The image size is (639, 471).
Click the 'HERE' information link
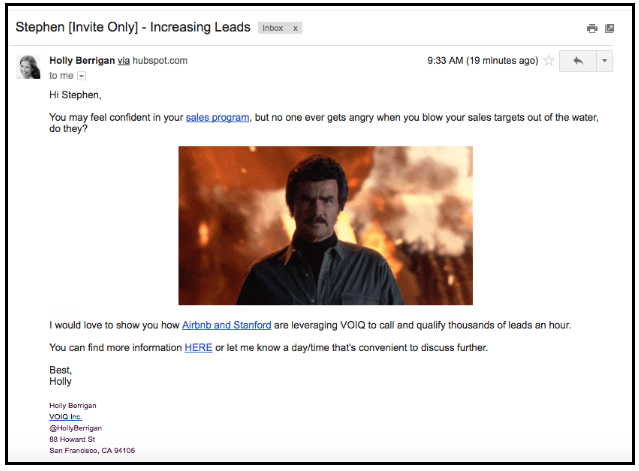(x=198, y=348)
